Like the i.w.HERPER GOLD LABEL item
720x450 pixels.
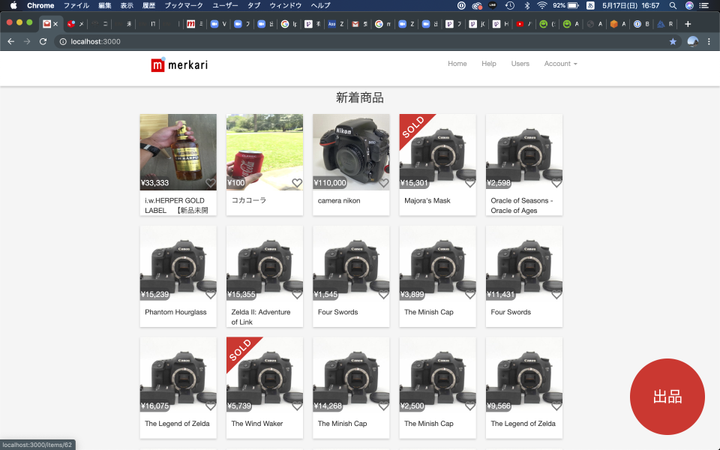(x=210, y=183)
